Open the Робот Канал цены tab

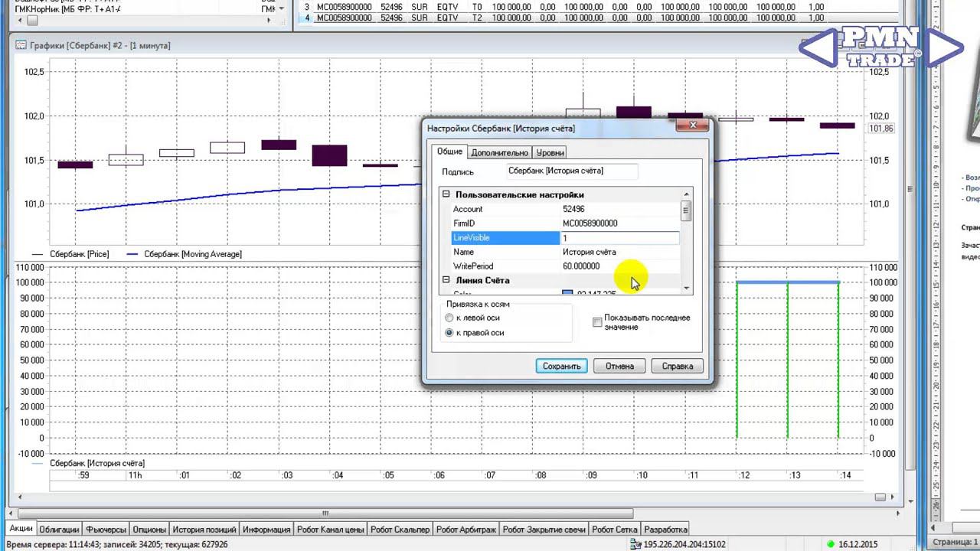(331, 529)
